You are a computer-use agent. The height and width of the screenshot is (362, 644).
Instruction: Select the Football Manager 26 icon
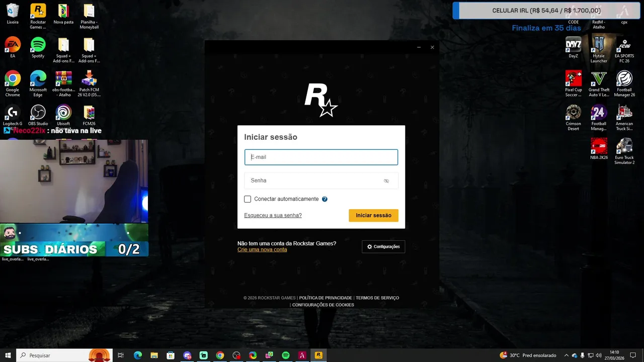tap(624, 83)
